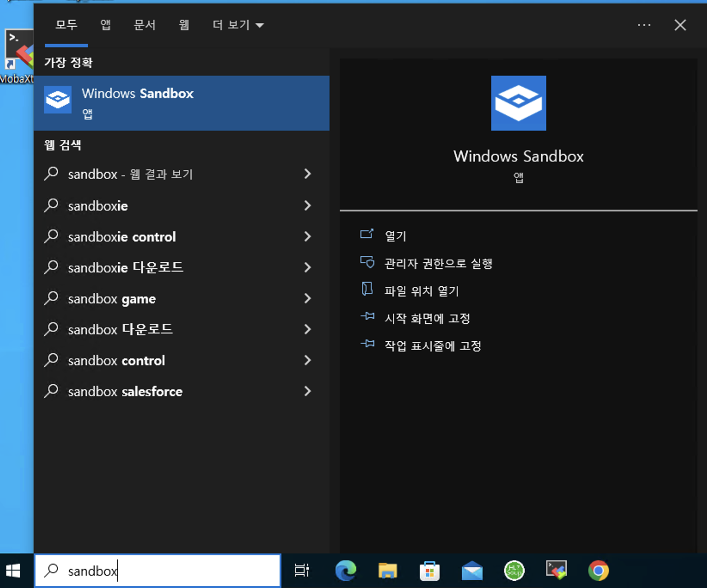Click the file location icon

point(367,289)
